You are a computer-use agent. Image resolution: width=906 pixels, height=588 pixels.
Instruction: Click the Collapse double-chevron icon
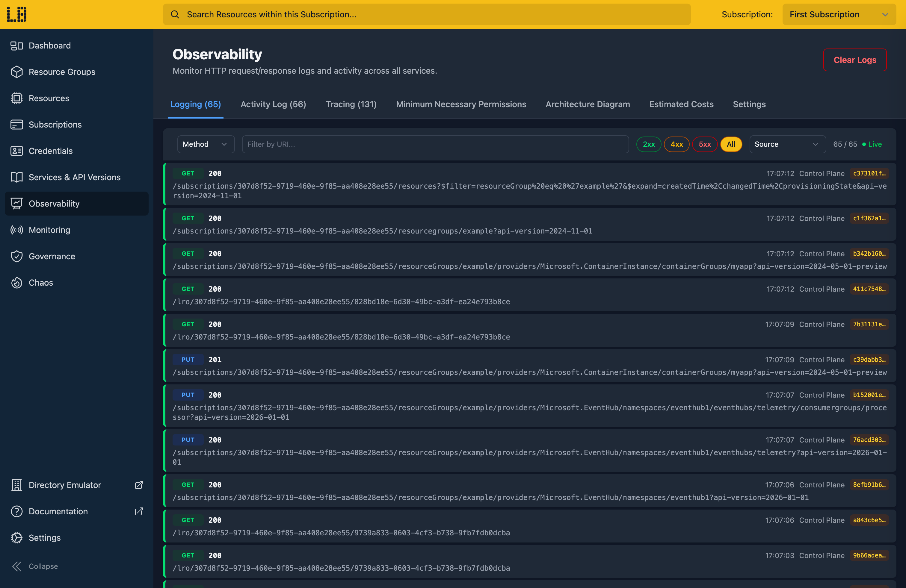pyautogui.click(x=17, y=566)
